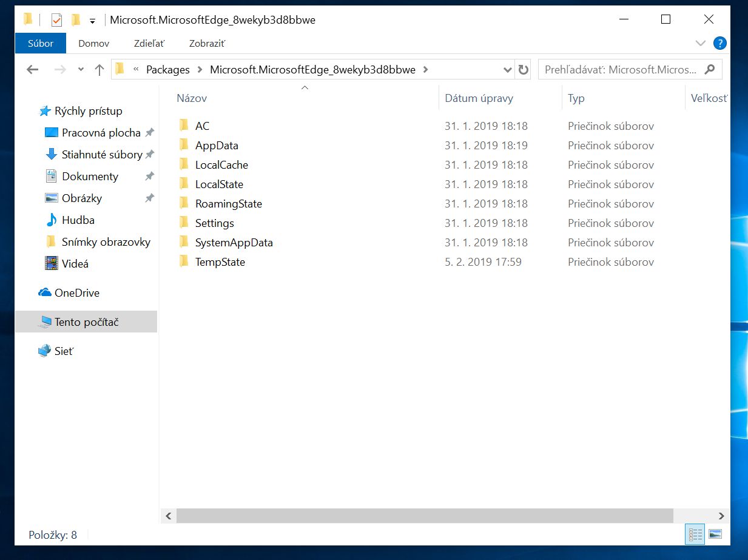The image size is (748, 560).
Task: Click the Packages breadcrumb in address bar
Action: tap(168, 70)
